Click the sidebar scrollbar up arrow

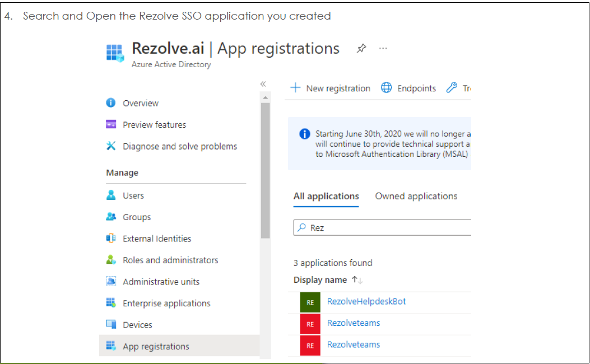pyautogui.click(x=265, y=98)
